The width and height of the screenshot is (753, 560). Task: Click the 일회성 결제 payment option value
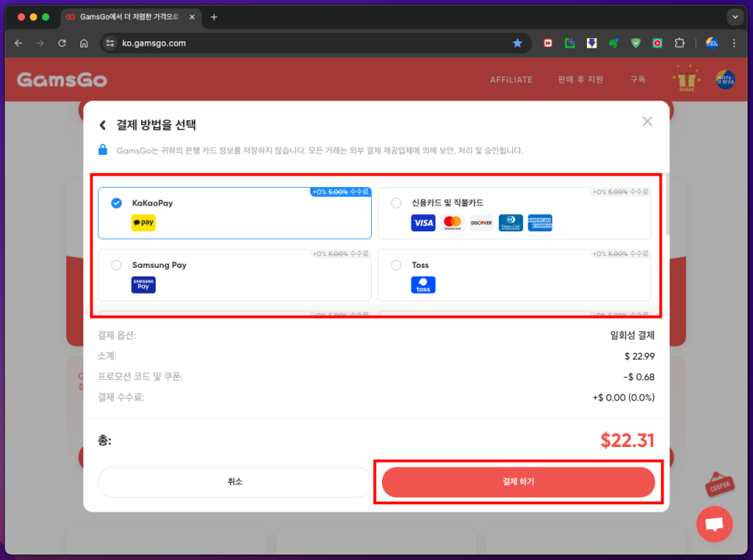coord(632,335)
